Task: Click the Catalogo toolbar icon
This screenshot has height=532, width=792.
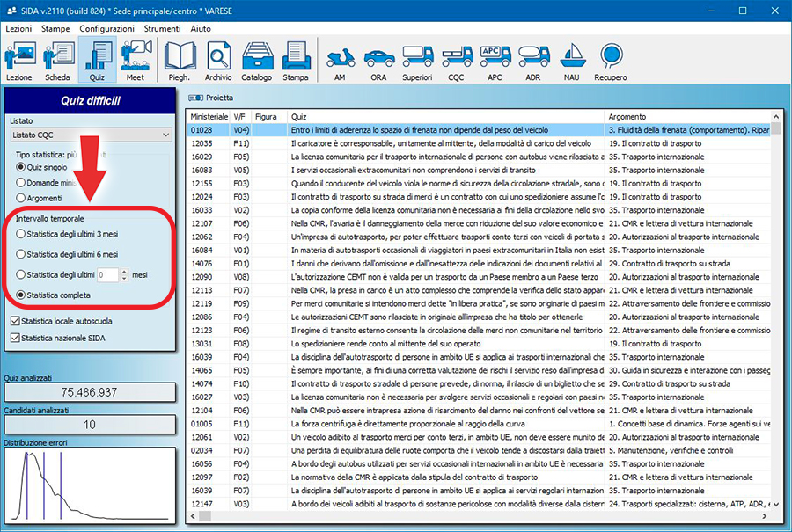Action: click(257, 60)
